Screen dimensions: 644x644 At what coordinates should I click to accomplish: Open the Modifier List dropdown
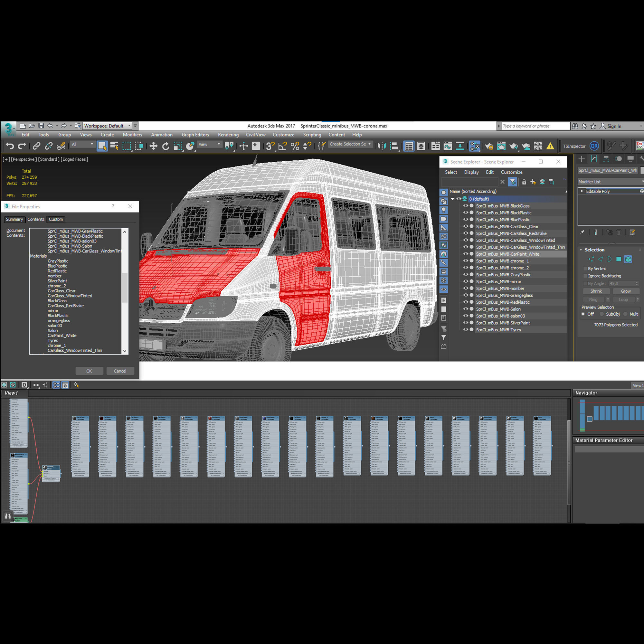(x=611, y=182)
